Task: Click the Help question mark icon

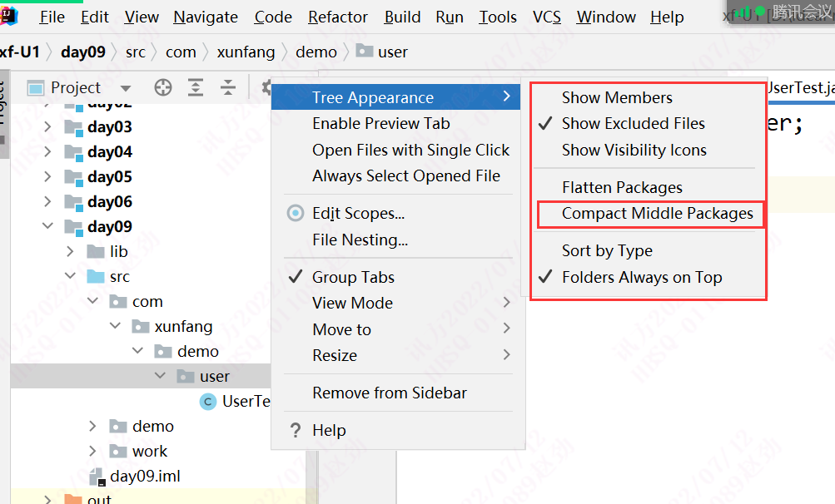Action: 295,431
